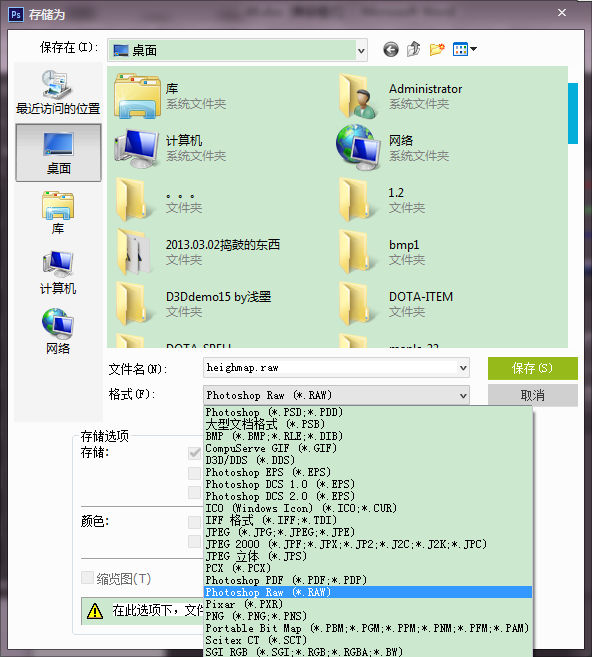The image size is (592, 657).
Task: Click the 保存(S) save button
Action: [x=533, y=368]
